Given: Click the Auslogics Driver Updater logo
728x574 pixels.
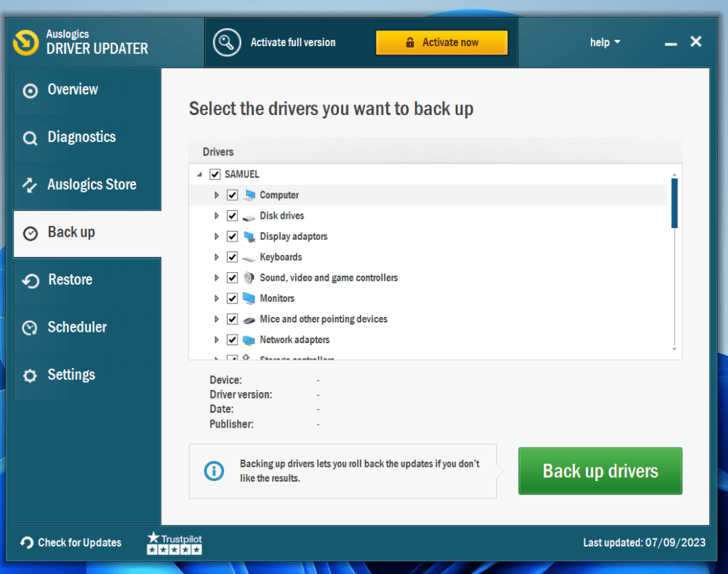Looking at the screenshot, I should point(27,43).
